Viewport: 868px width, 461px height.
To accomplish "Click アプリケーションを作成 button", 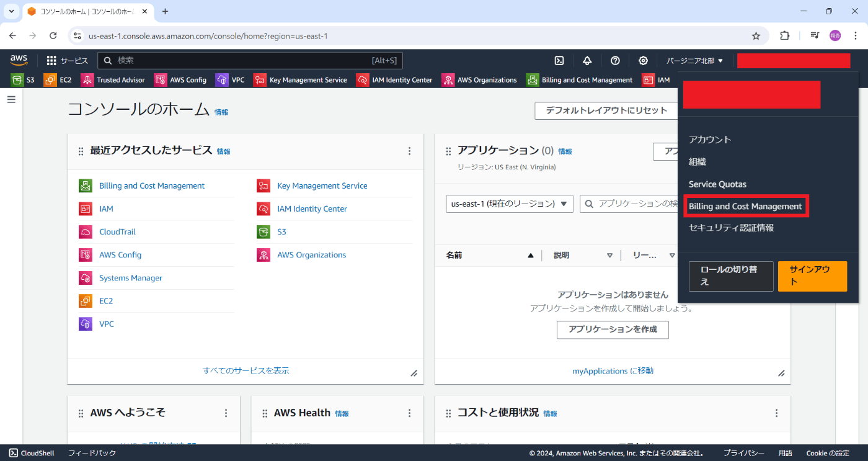I will coord(613,329).
